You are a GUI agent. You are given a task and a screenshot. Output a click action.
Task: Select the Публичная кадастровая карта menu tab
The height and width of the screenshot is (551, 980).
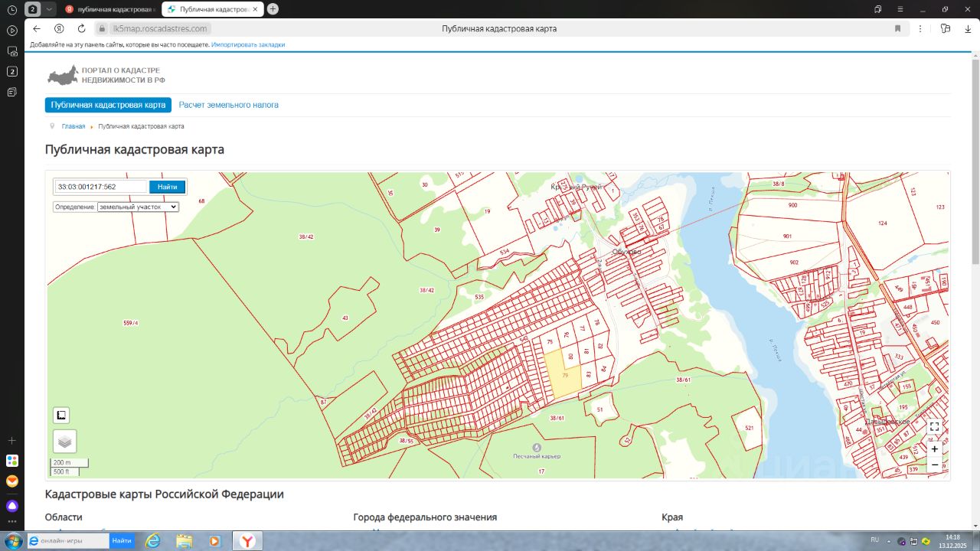tap(108, 105)
